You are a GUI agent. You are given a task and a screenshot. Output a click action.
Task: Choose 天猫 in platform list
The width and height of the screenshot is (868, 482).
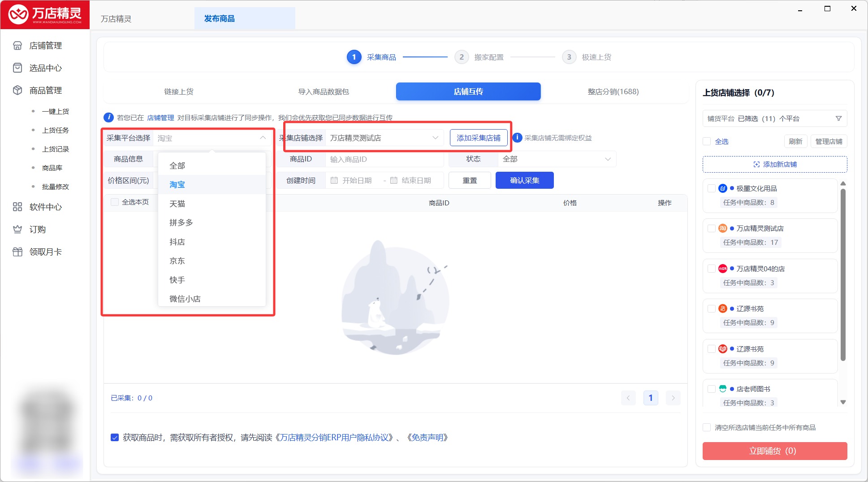click(212, 204)
